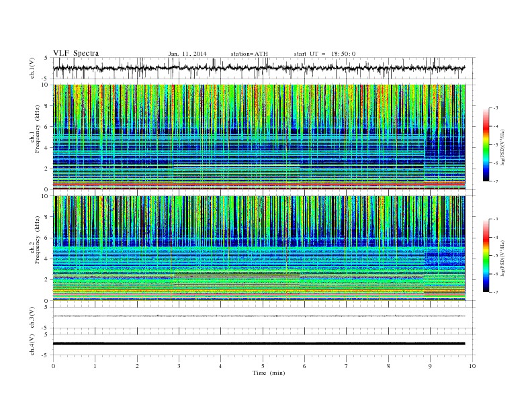Click the "station=ATH" header label

click(x=249, y=54)
